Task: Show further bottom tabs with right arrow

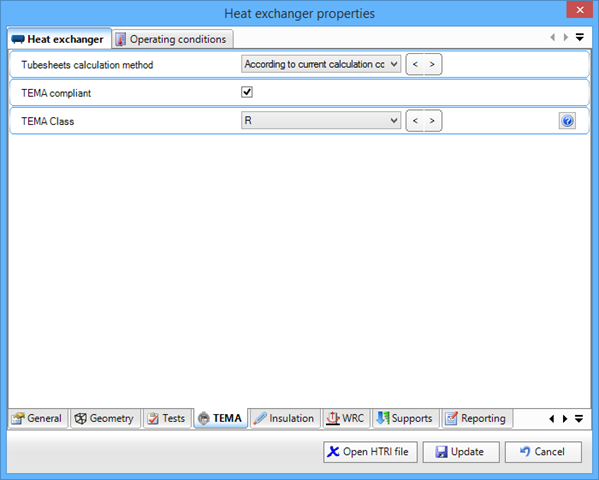Action: pos(565,418)
